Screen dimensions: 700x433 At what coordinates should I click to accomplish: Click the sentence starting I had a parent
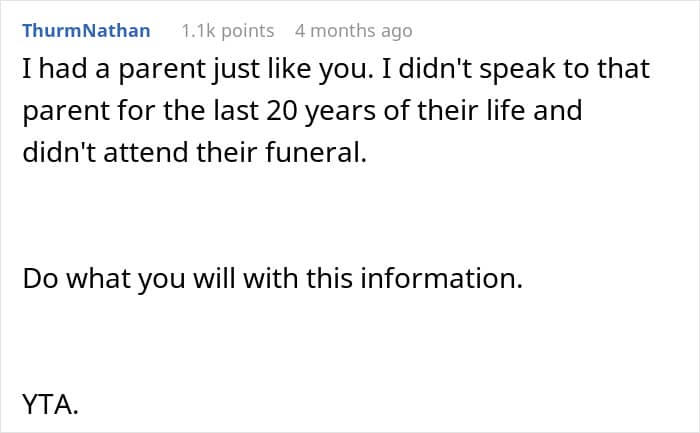click(198, 69)
